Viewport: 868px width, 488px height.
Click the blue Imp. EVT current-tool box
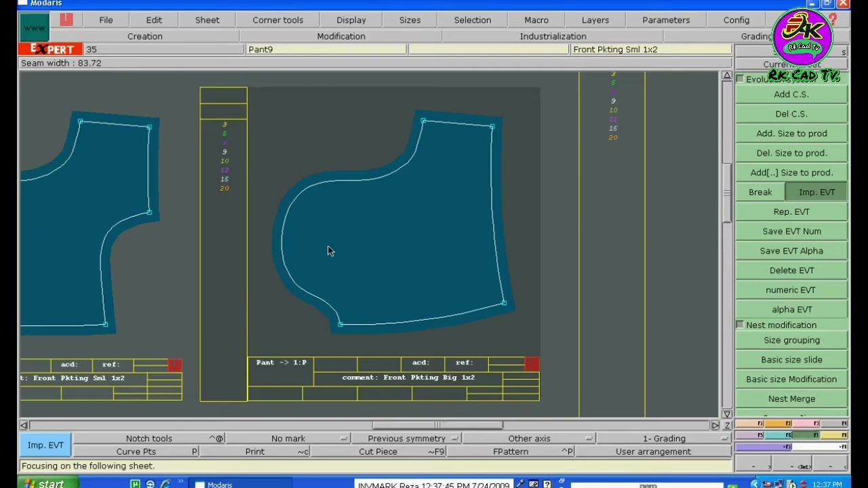[x=45, y=445]
